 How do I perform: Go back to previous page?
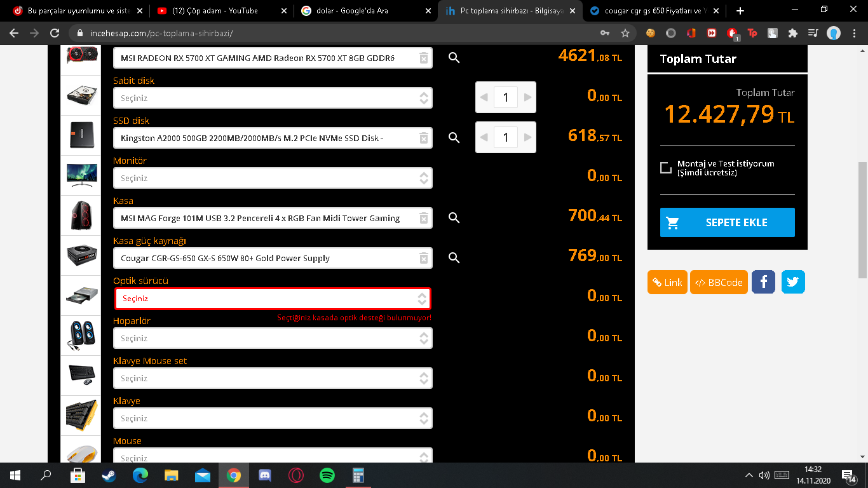pyautogui.click(x=15, y=33)
